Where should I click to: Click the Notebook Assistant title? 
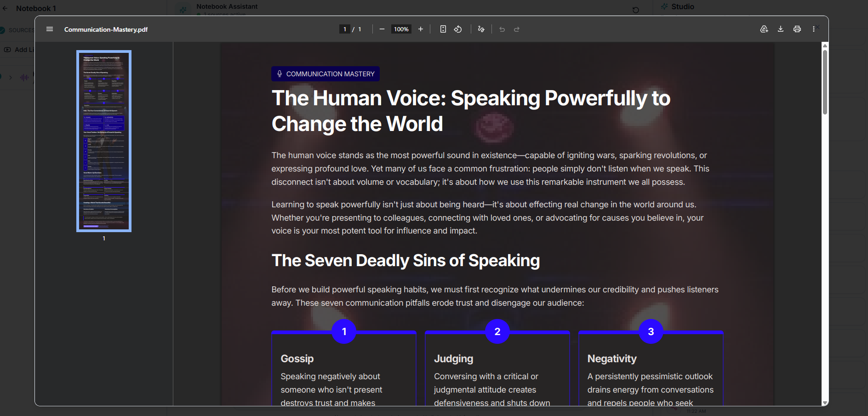coord(227,6)
